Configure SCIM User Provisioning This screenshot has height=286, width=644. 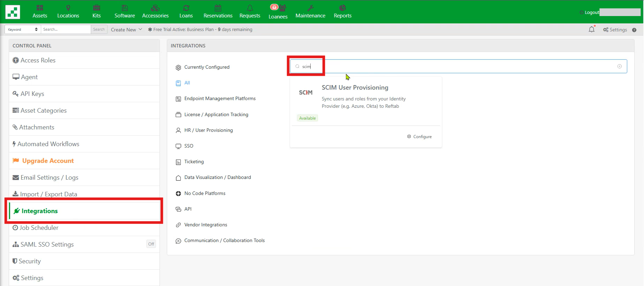[x=419, y=137]
